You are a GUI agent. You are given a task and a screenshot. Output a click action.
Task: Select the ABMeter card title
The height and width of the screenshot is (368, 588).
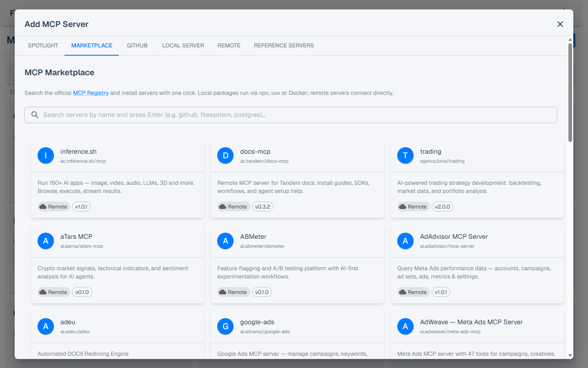pos(253,236)
